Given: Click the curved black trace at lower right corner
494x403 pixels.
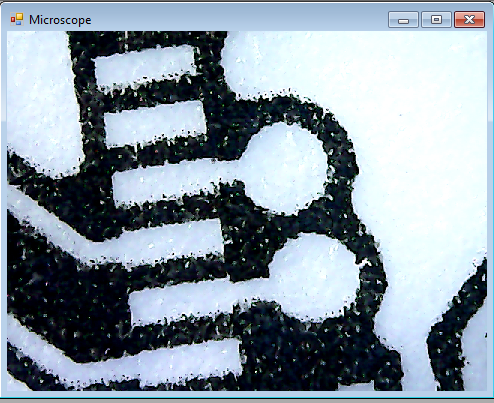Looking at the screenshot, I should coord(457,330).
